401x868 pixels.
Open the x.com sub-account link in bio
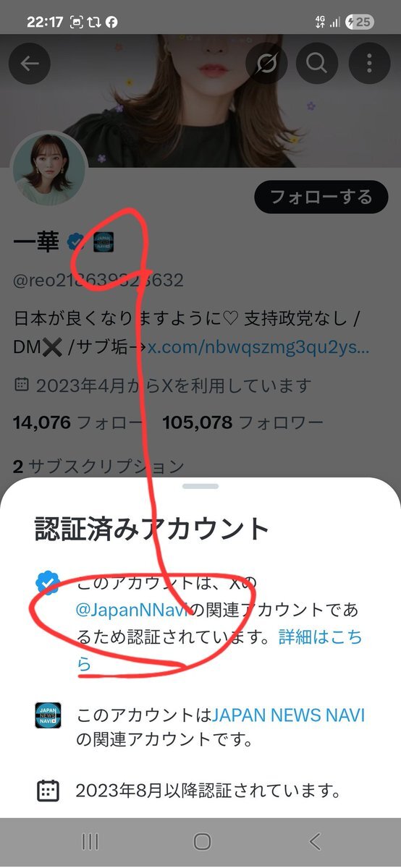pyautogui.click(x=258, y=346)
